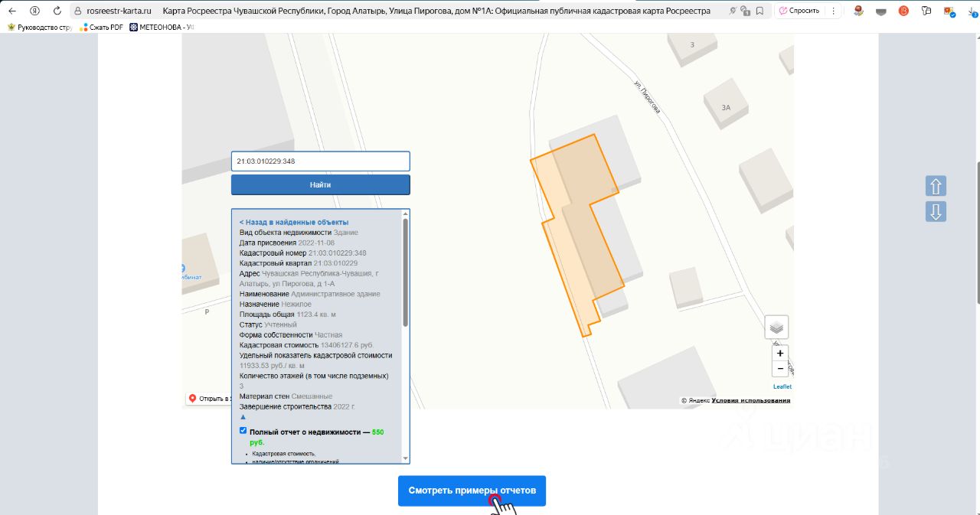The width and height of the screenshot is (980, 515).
Task: Uncheck the Полный отчет о недвижимости checkbox
Action: pyautogui.click(x=243, y=431)
